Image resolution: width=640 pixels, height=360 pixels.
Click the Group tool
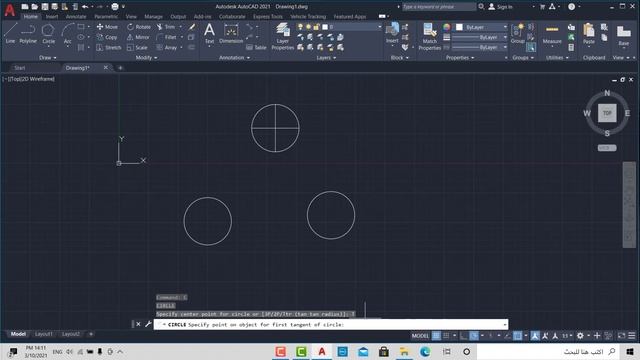[518, 33]
